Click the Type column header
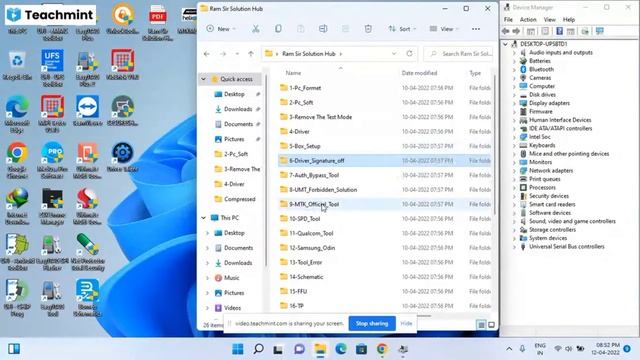 475,73
